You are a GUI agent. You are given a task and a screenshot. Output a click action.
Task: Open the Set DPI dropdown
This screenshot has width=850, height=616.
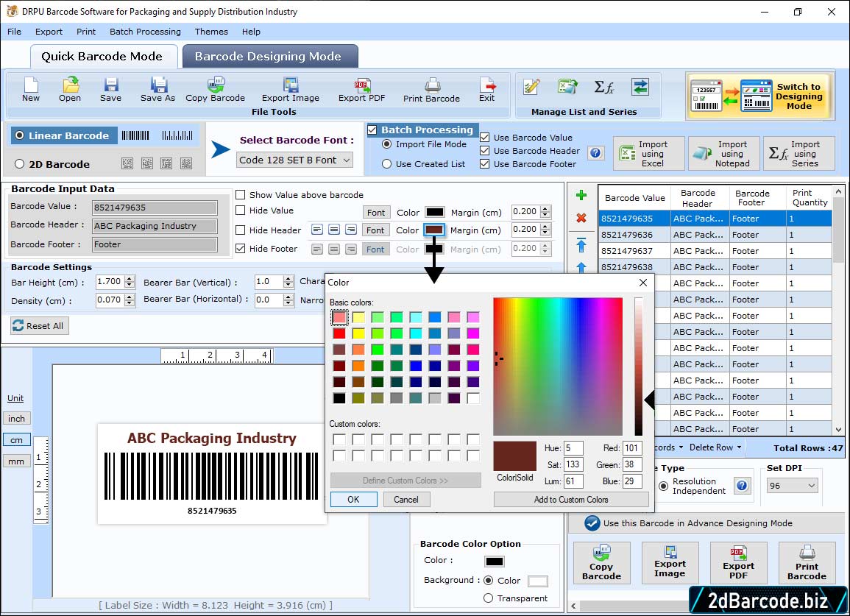click(x=792, y=485)
